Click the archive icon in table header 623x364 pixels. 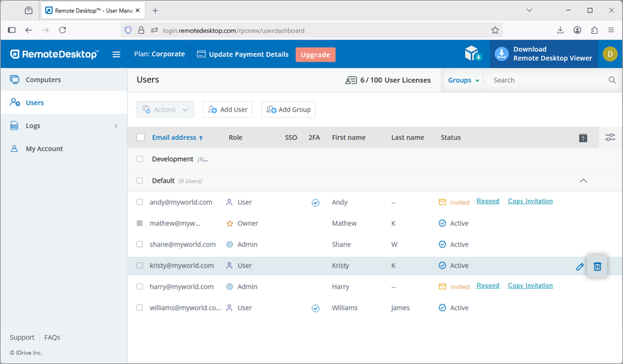[583, 138]
